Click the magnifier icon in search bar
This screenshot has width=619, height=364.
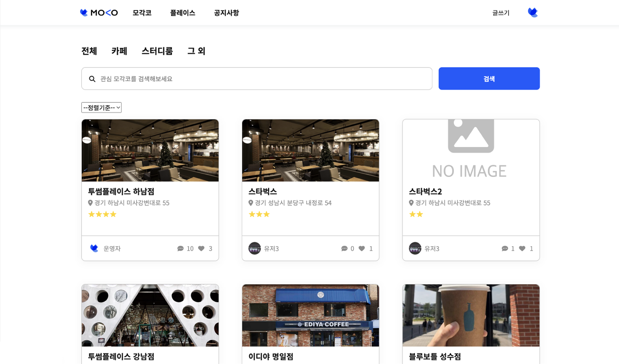[x=92, y=79]
